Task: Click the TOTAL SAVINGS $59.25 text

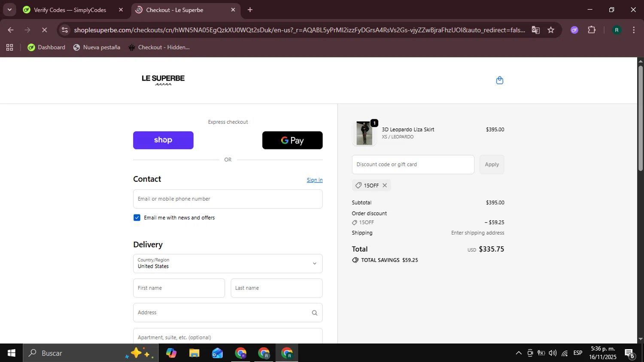Action: pyautogui.click(x=390, y=260)
